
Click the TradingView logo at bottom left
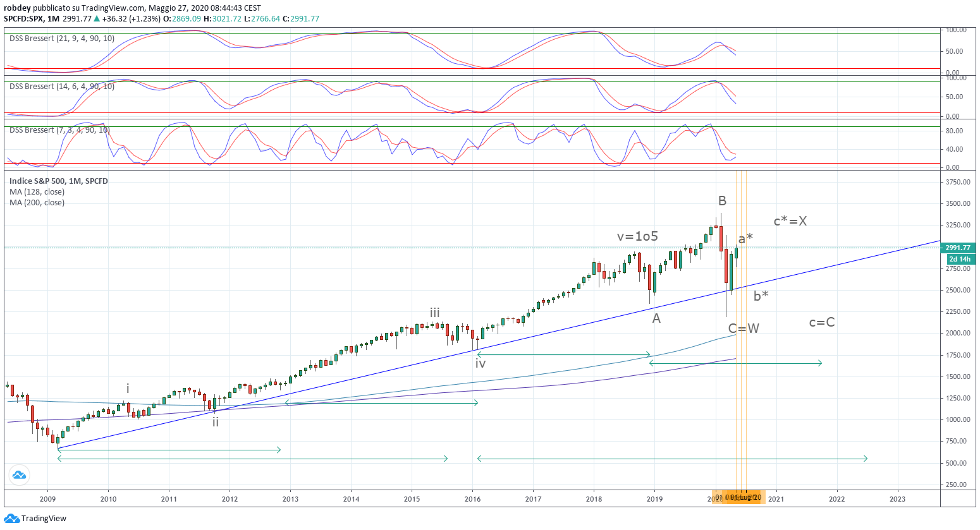coord(35,519)
